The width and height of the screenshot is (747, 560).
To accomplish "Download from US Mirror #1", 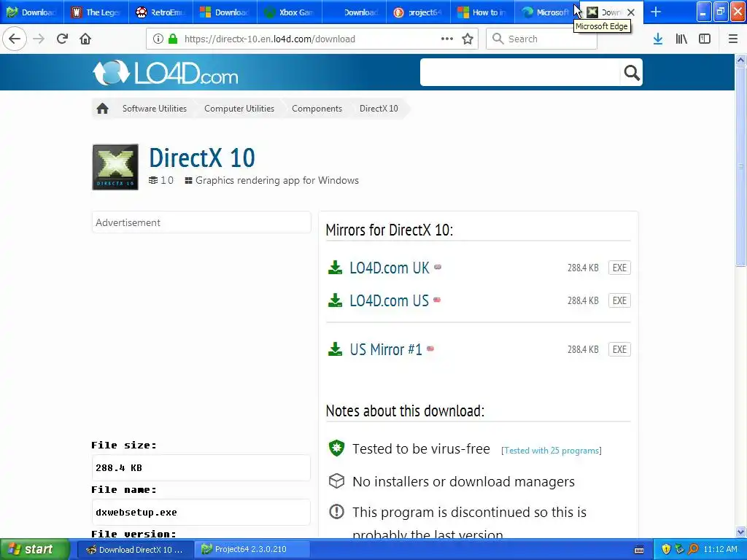I will (x=386, y=349).
